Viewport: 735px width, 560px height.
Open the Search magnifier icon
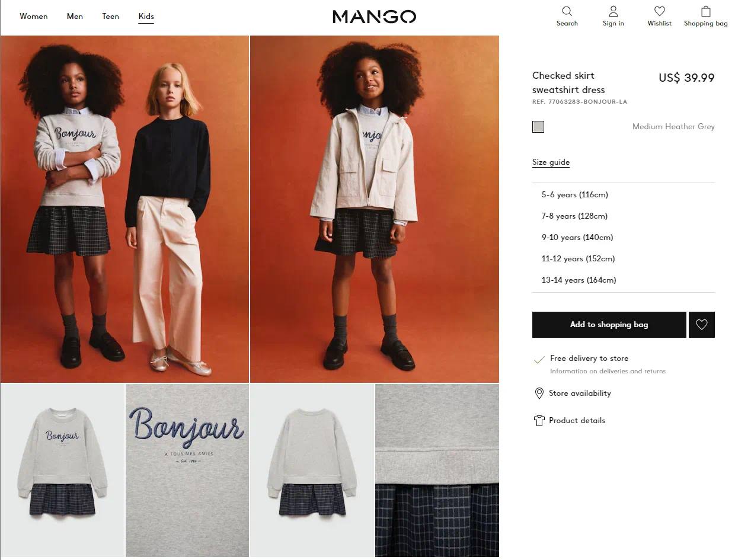pyautogui.click(x=567, y=11)
